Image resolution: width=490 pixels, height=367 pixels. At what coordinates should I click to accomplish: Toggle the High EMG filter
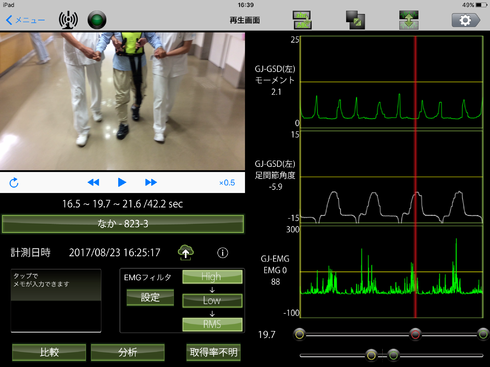(212, 277)
